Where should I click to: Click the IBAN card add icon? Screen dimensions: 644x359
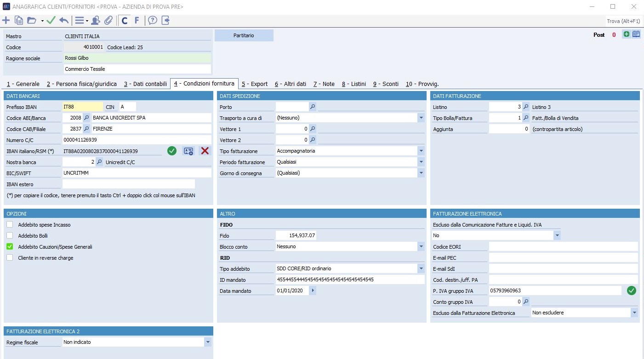tap(188, 151)
